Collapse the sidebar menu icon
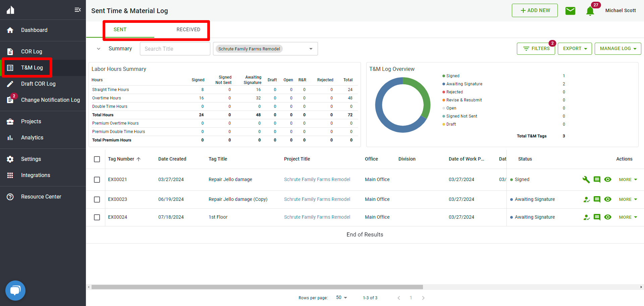 [x=77, y=10]
